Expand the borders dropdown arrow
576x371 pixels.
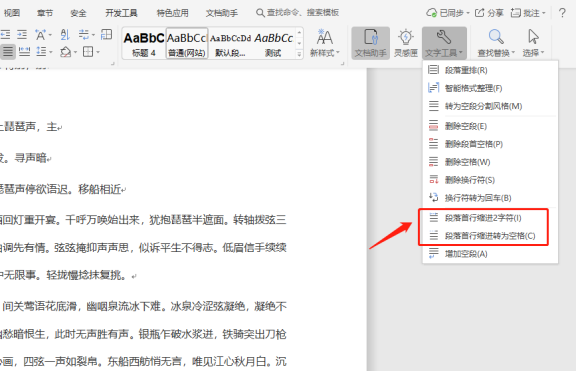click(98, 53)
